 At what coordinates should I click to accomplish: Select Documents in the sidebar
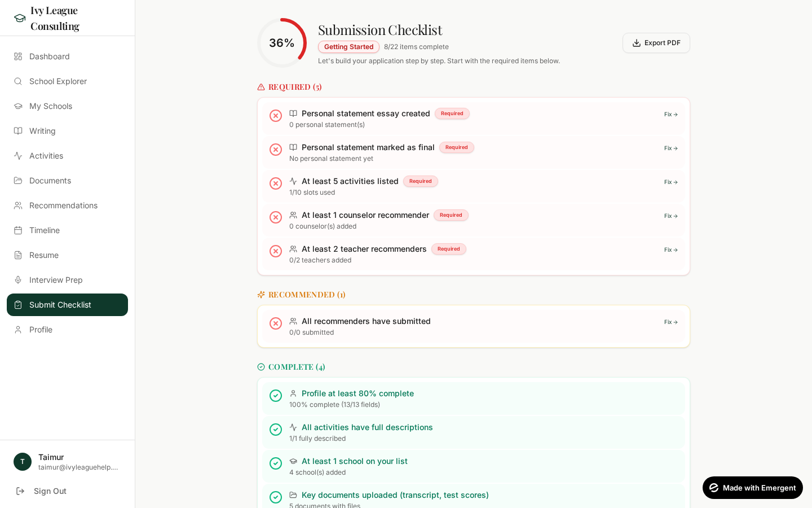pos(67,181)
